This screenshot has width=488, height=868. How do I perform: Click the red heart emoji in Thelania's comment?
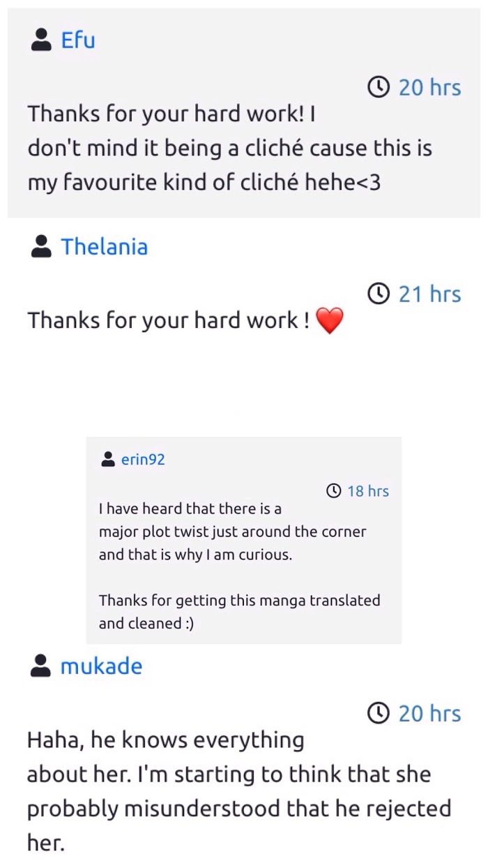(330, 321)
